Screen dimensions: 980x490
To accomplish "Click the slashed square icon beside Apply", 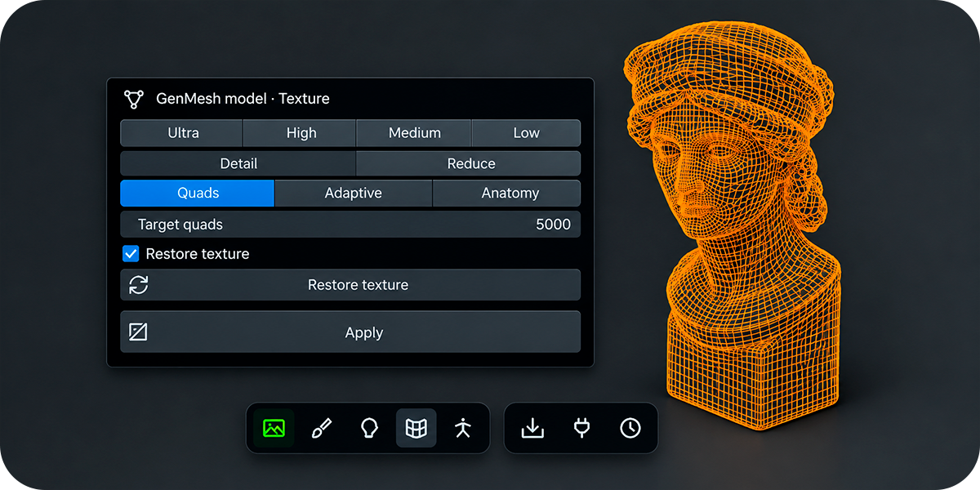I will [138, 332].
